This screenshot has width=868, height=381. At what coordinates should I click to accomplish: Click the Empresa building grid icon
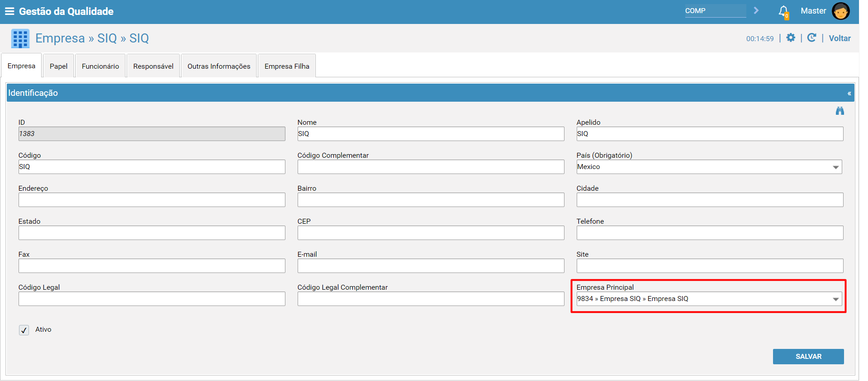click(20, 39)
